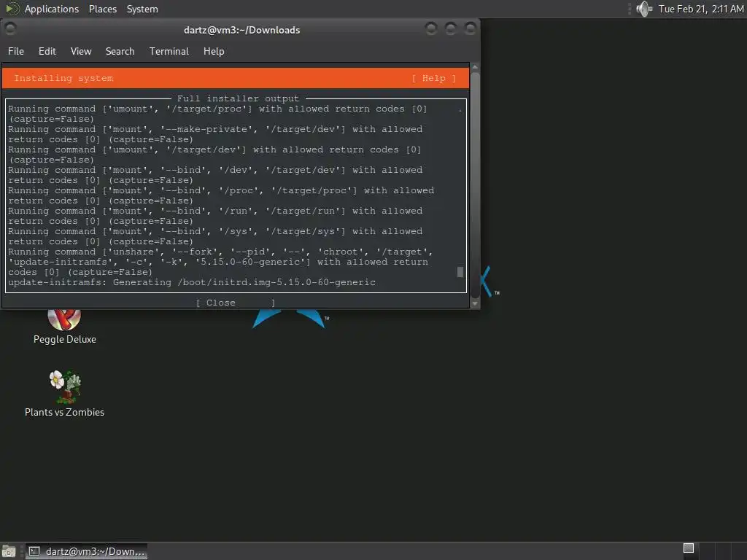The image size is (747, 560).
Task: Open the System menu in top panel
Action: (x=142, y=9)
